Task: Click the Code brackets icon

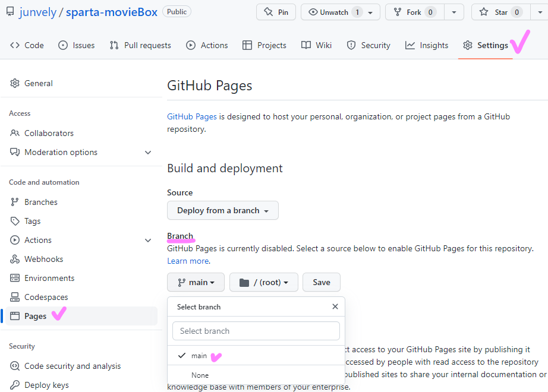Action: point(15,45)
